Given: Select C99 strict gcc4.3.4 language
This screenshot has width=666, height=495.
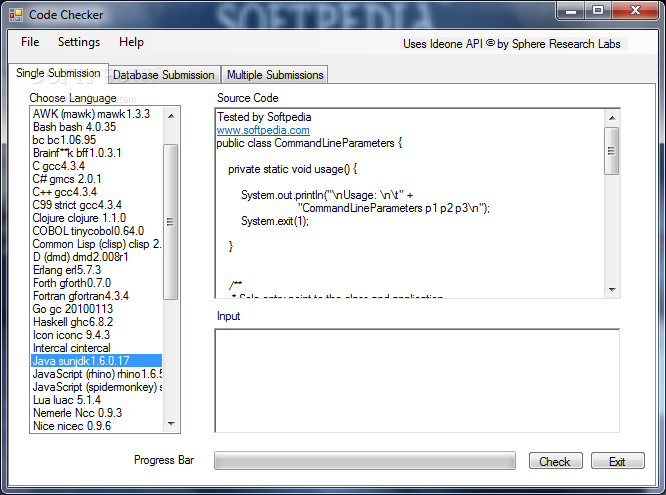Looking at the screenshot, I should coord(96,205).
